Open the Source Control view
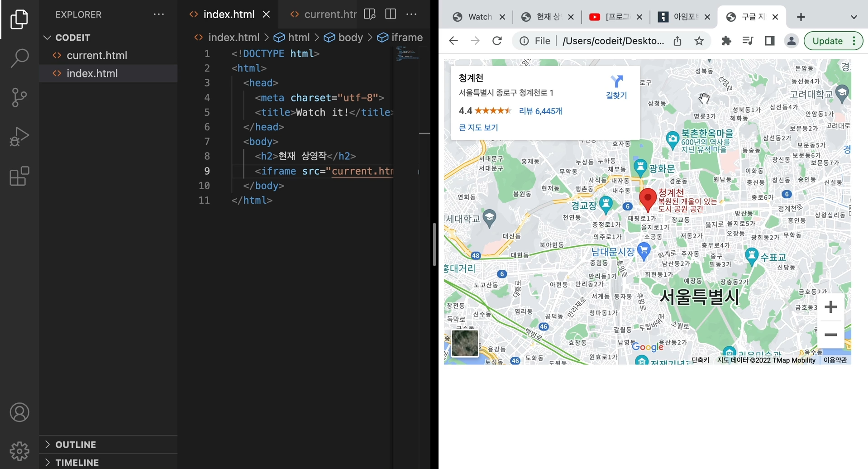868x469 pixels. [19, 97]
